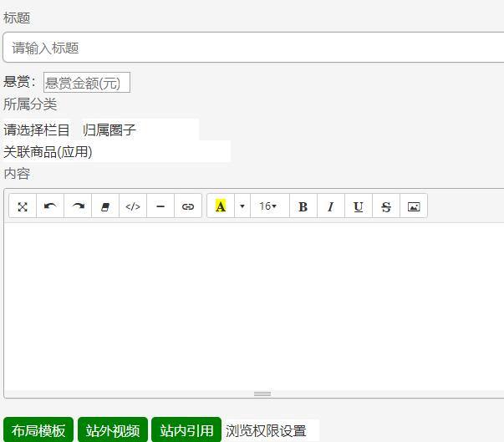Switch to code view in editor
504x442 pixels.
(x=133, y=206)
